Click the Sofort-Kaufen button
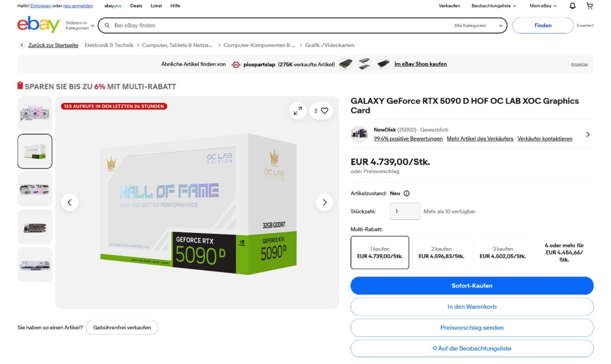 (472, 286)
